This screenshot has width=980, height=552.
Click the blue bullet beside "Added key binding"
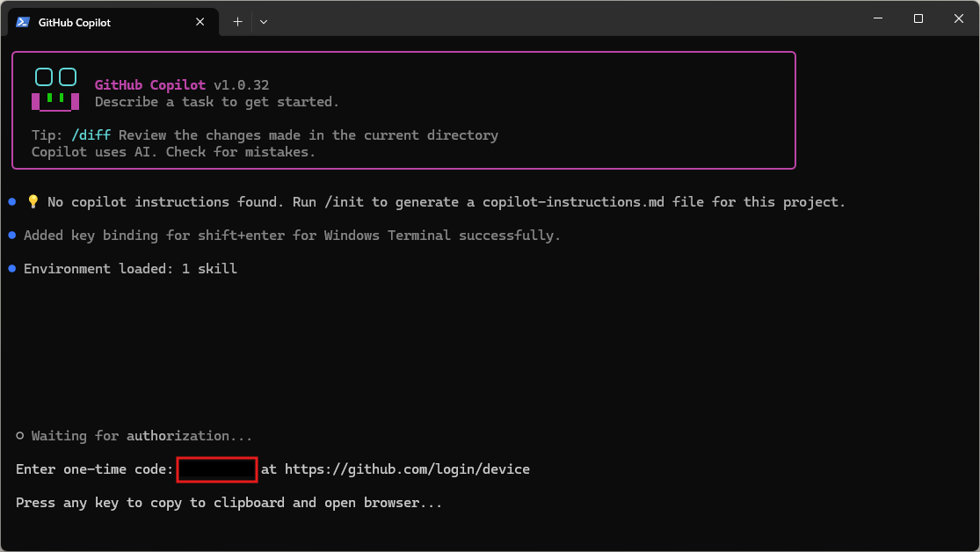click(x=12, y=236)
